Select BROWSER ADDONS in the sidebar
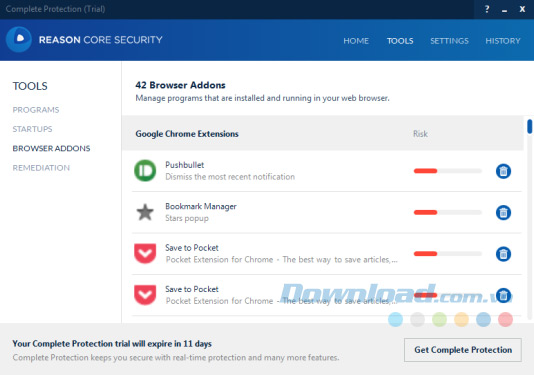The width and height of the screenshot is (534, 375). point(51,149)
